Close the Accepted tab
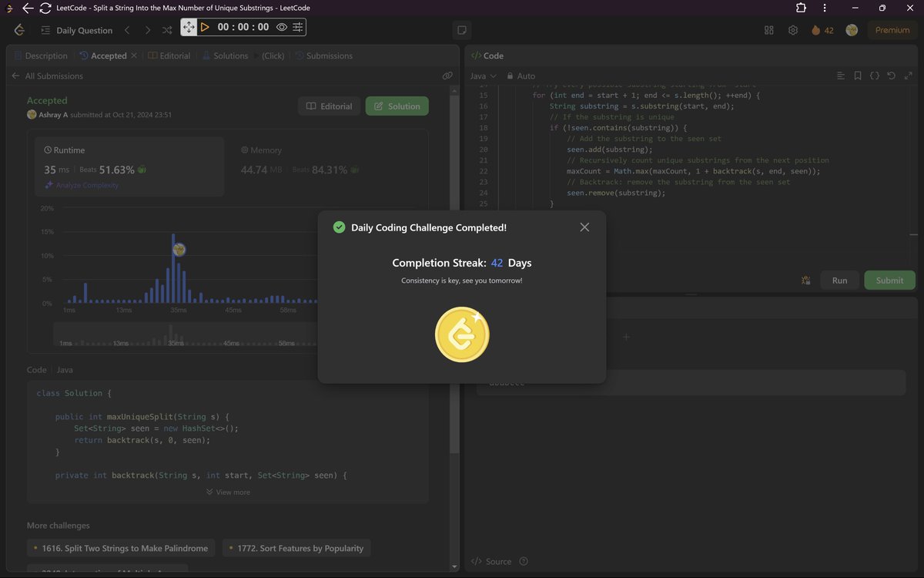The width and height of the screenshot is (924, 578). point(134,55)
